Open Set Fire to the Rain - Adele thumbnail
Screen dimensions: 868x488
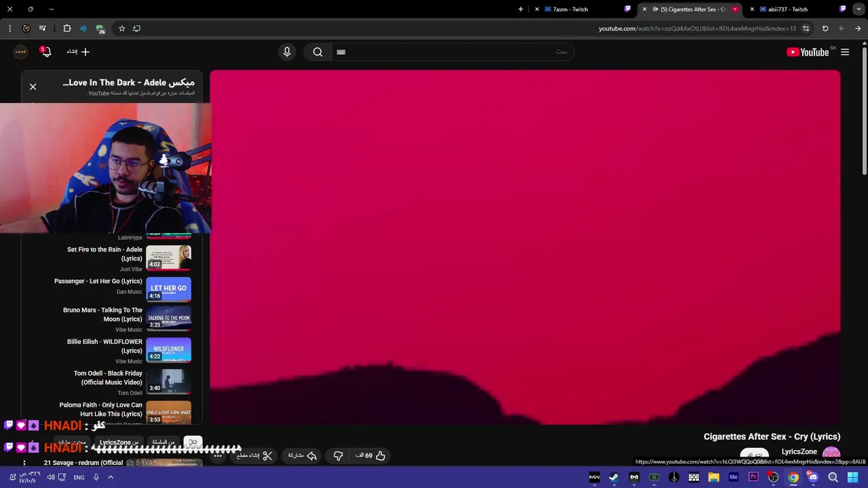point(168,258)
